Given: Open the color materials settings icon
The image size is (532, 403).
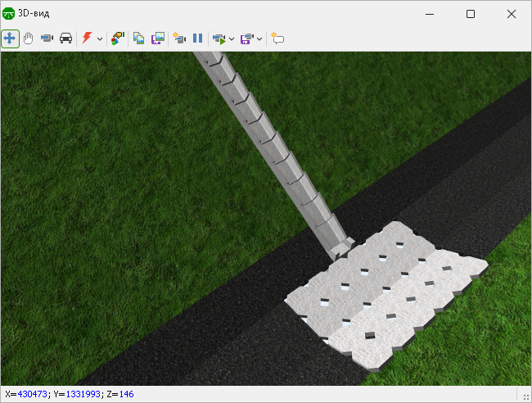Looking at the screenshot, I should point(118,38).
